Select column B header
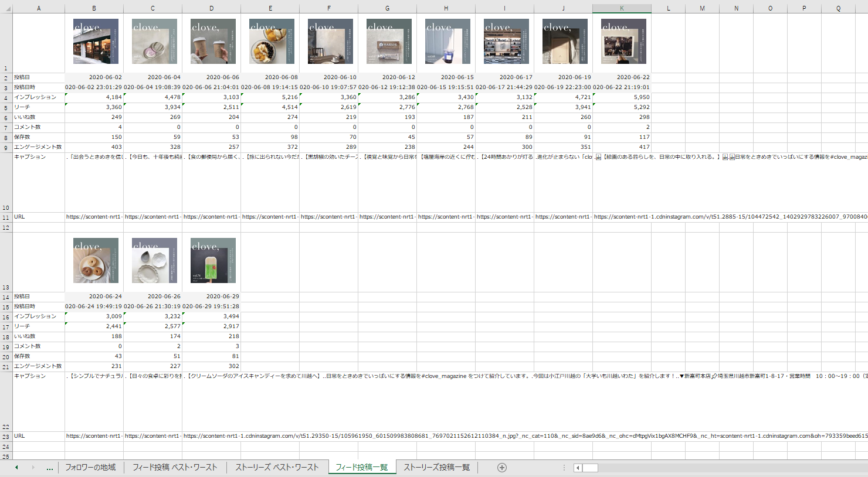The width and height of the screenshot is (868, 477). pyautogui.click(x=94, y=8)
